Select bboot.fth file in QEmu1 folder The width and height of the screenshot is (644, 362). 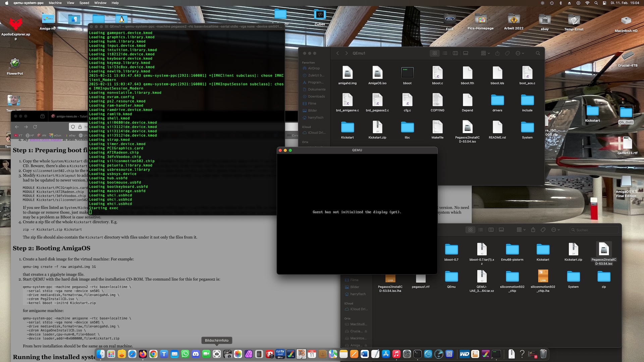tap(467, 75)
